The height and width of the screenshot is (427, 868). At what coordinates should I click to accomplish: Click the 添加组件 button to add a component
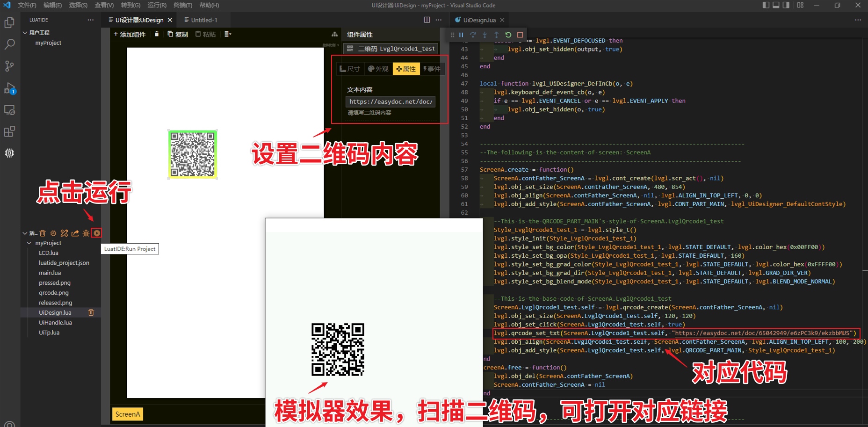pos(129,34)
